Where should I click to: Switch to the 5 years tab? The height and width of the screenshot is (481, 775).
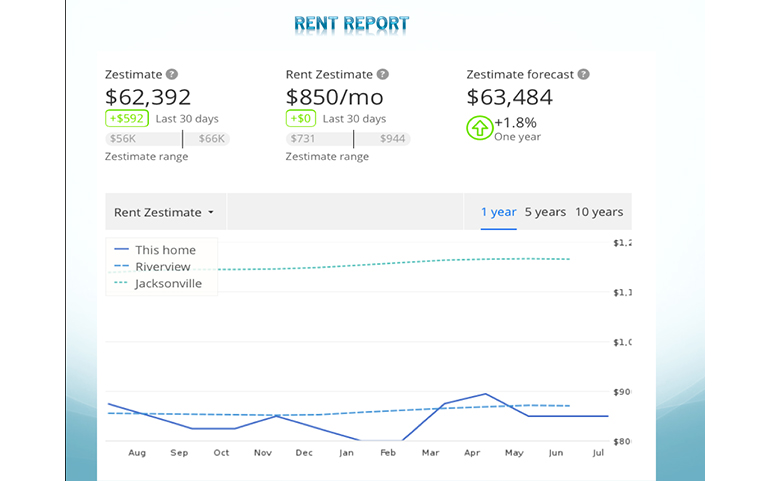click(x=545, y=212)
